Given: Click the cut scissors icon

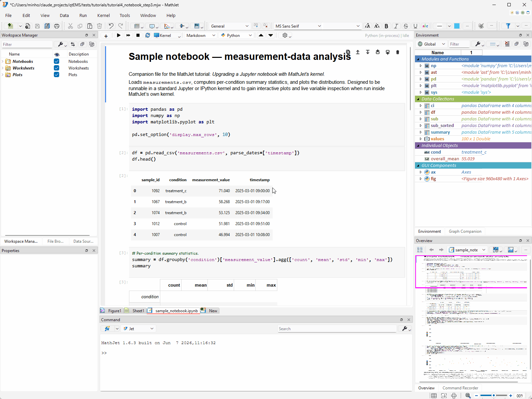Looking at the screenshot, I should 70,26.
